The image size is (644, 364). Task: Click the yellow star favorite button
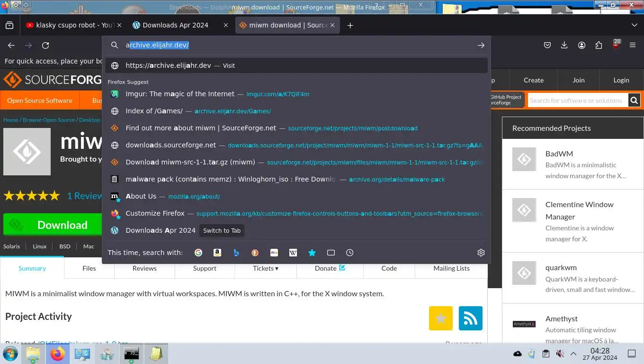(x=441, y=318)
